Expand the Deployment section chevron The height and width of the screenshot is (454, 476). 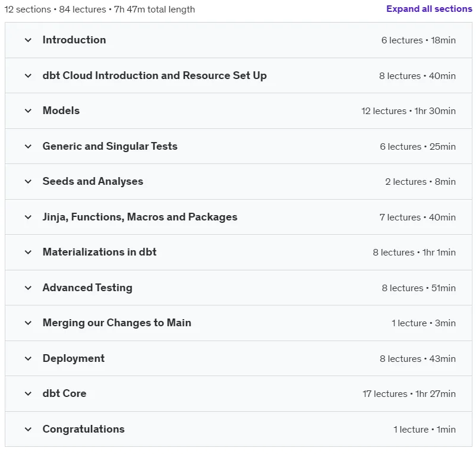[28, 358]
